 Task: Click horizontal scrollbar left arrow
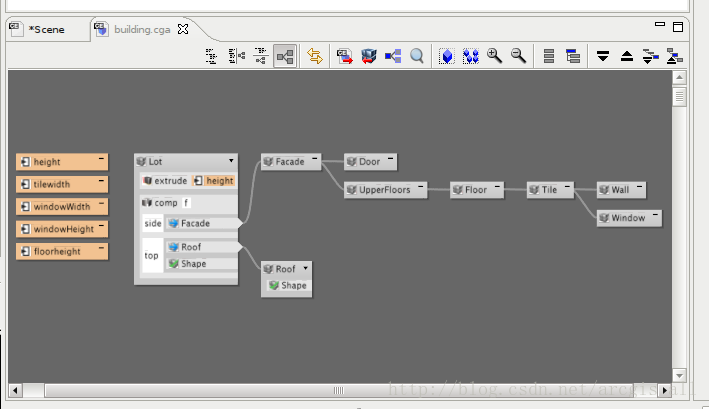pos(15,390)
